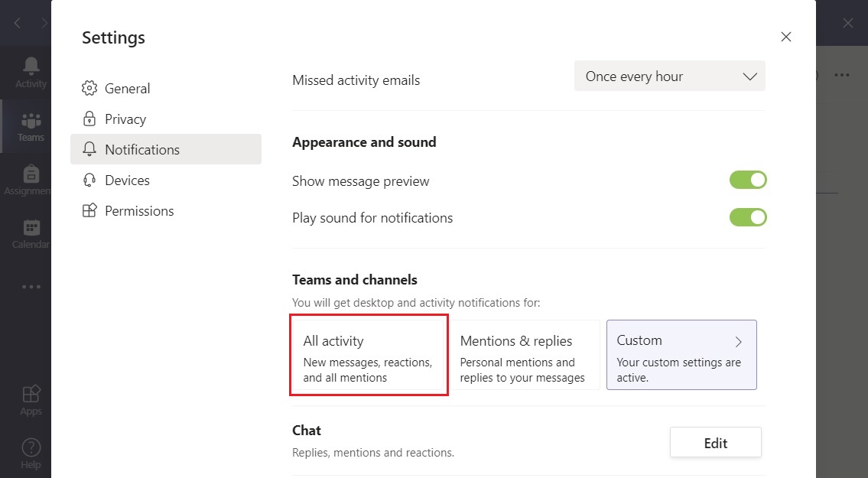Show more apps ellipsis in sidebar

(x=31, y=287)
